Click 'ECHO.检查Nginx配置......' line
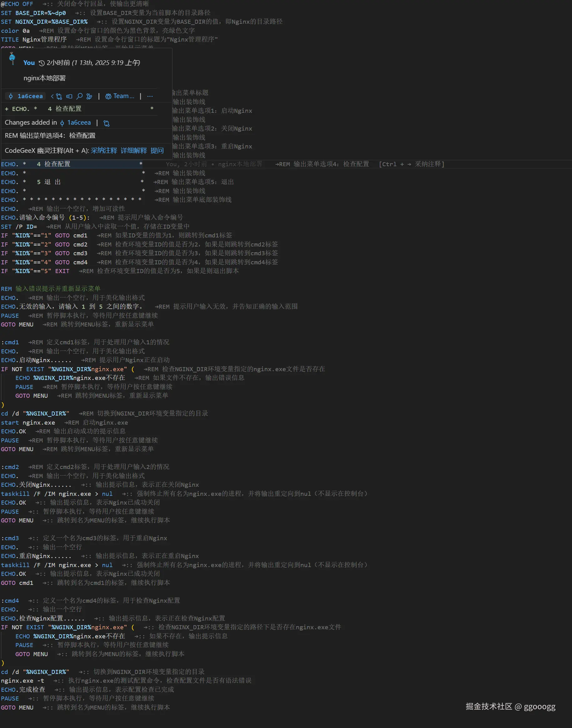 (x=43, y=619)
